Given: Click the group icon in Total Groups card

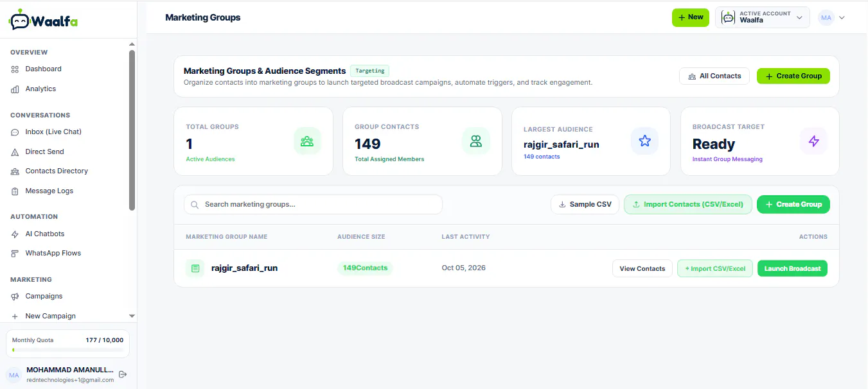Looking at the screenshot, I should [307, 141].
